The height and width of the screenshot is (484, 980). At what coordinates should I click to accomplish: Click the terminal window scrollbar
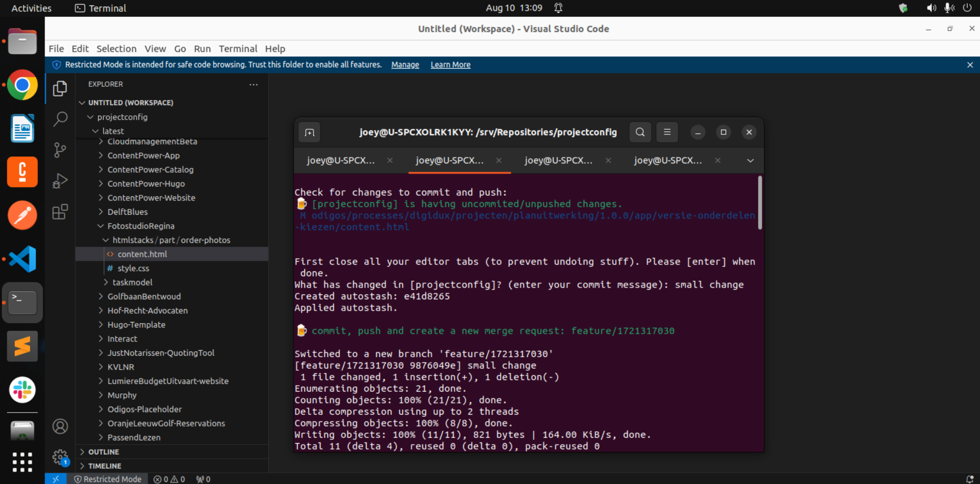[x=760, y=203]
